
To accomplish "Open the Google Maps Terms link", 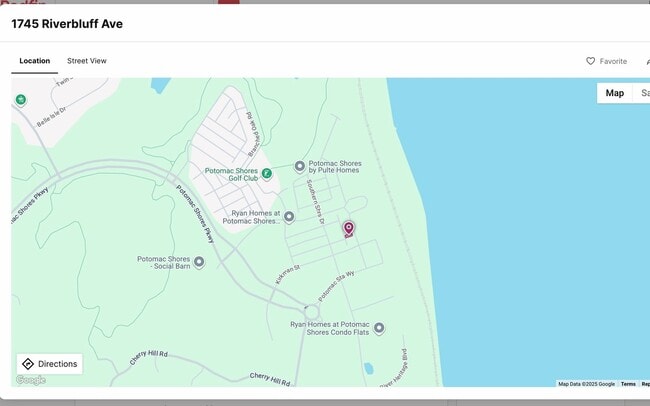I will pyautogui.click(x=628, y=383).
